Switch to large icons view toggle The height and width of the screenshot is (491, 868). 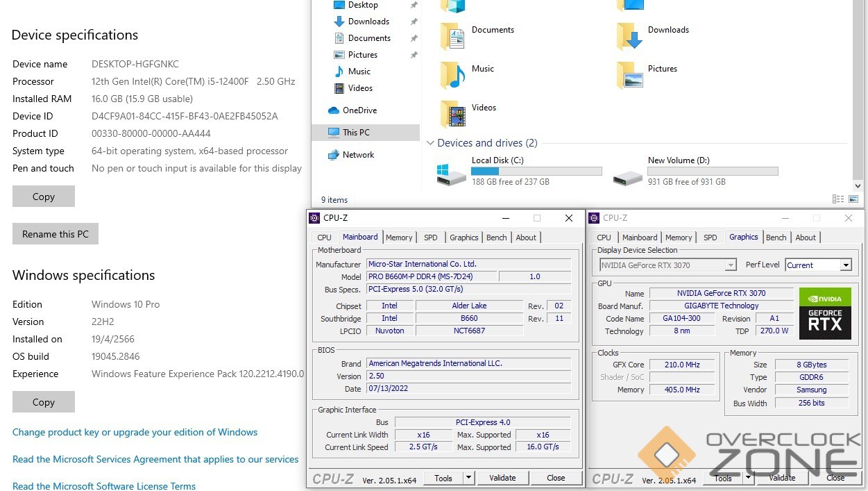853,199
